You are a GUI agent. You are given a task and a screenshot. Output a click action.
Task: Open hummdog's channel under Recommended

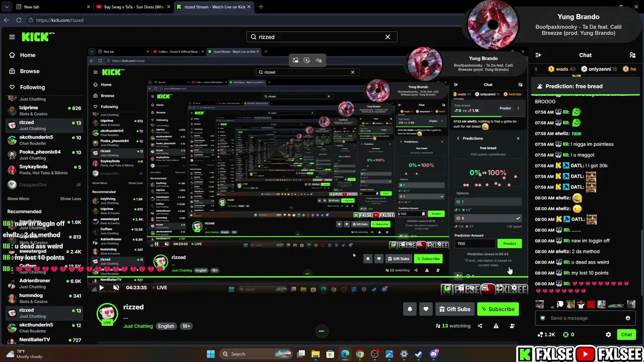(x=44, y=298)
